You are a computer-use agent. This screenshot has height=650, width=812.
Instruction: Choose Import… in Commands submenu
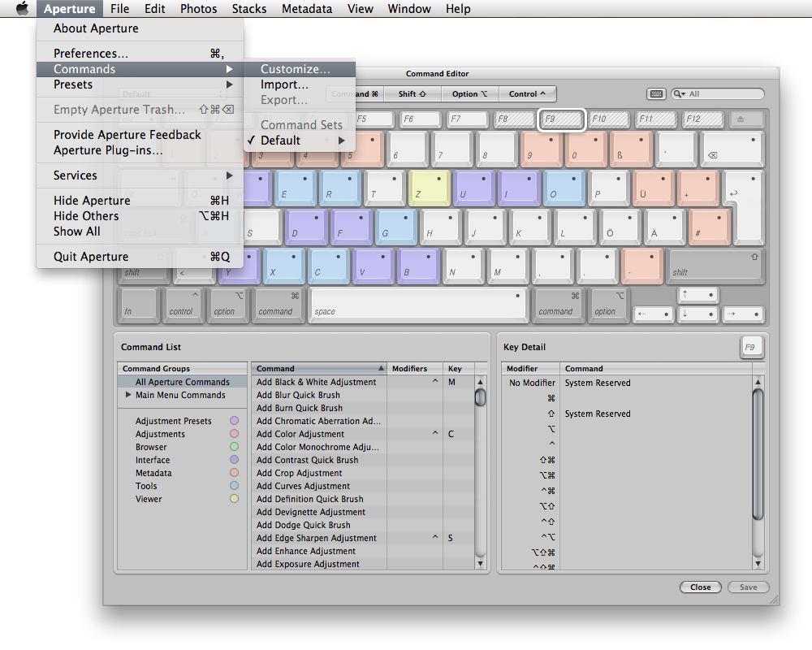(x=300, y=84)
